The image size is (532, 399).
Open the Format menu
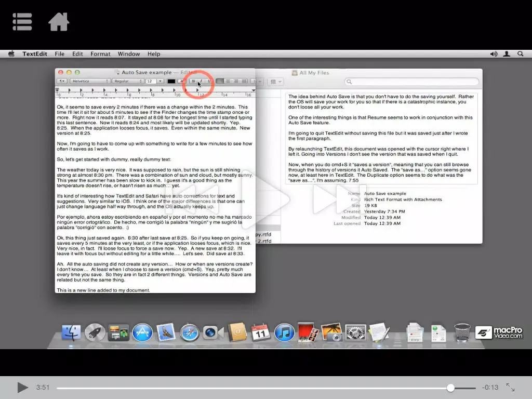pos(100,54)
